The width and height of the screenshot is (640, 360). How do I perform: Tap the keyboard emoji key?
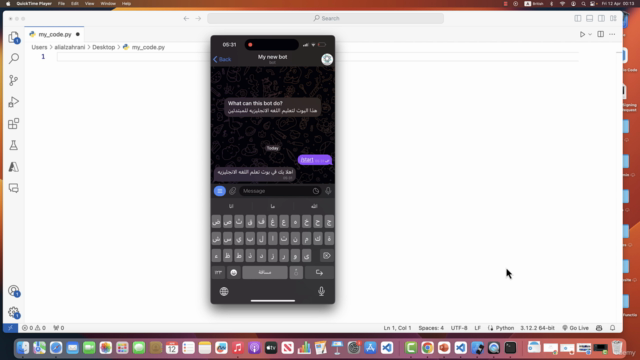click(233, 273)
